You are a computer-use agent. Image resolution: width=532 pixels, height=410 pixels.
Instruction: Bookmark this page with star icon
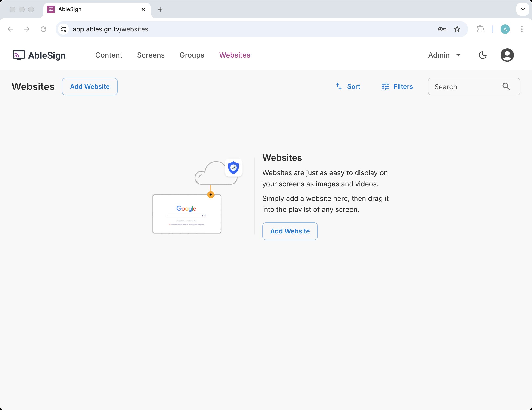(457, 29)
